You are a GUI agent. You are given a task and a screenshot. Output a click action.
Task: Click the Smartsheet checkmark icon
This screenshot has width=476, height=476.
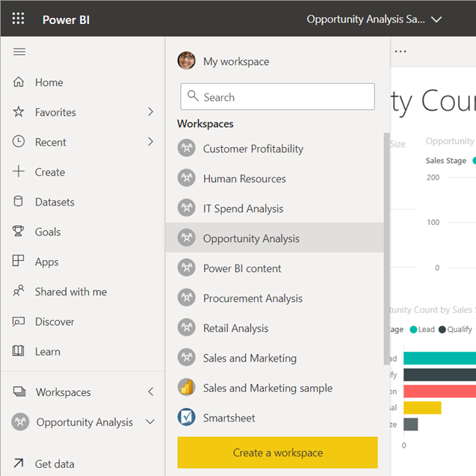(x=186, y=417)
